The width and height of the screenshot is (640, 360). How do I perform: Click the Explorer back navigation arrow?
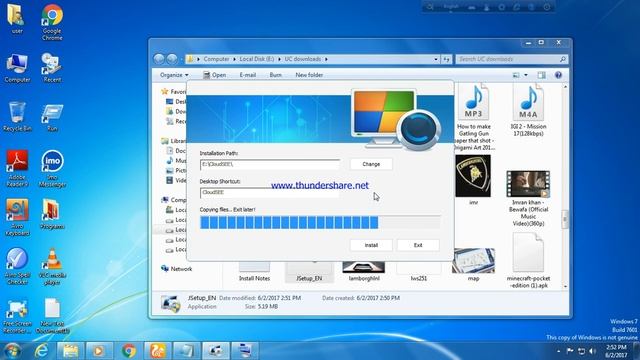(159, 59)
